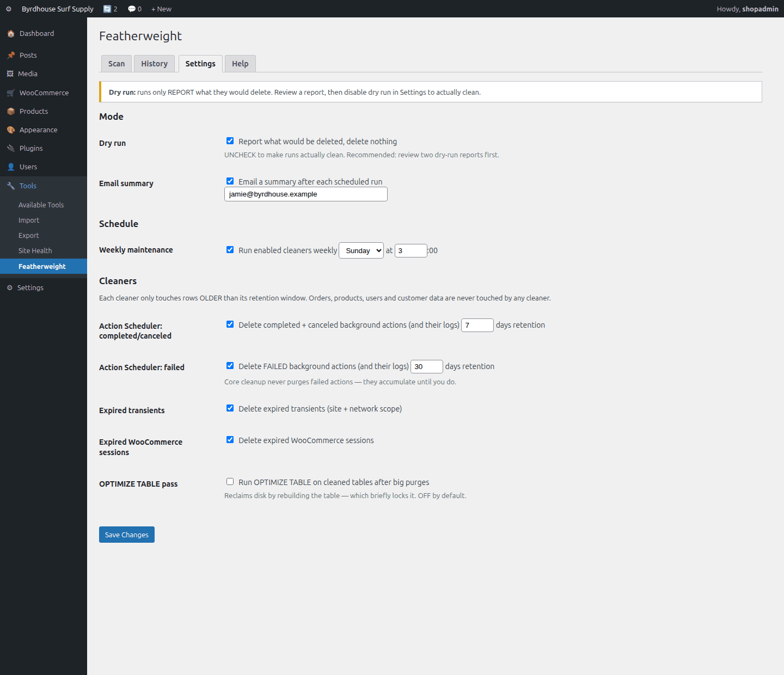784x675 pixels.
Task: Select the Settings tab
Action: [x=200, y=64]
